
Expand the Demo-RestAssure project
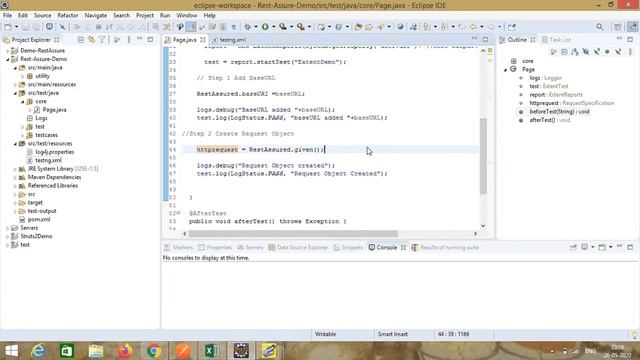click(x=7, y=51)
